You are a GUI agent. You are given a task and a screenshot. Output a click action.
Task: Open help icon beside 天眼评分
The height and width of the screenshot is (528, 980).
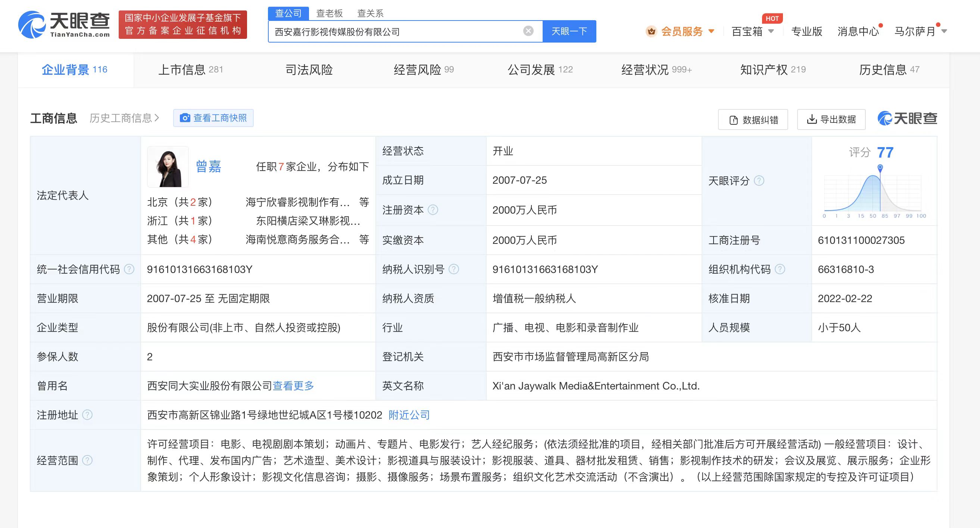coord(759,180)
